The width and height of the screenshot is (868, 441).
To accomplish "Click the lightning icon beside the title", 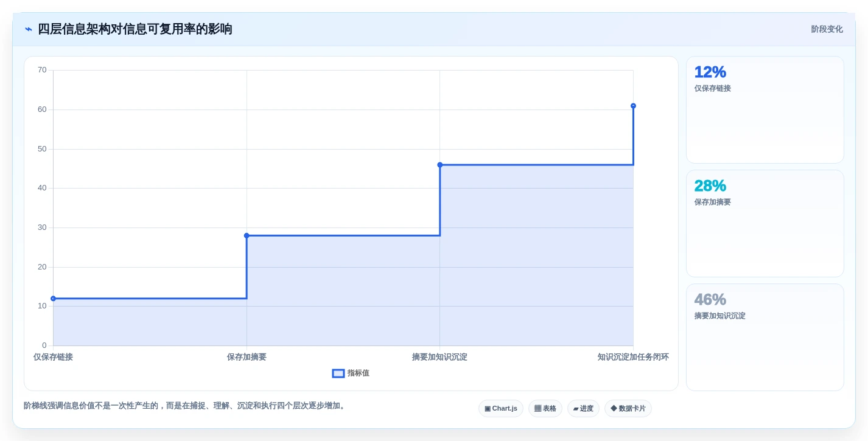I will click(29, 29).
